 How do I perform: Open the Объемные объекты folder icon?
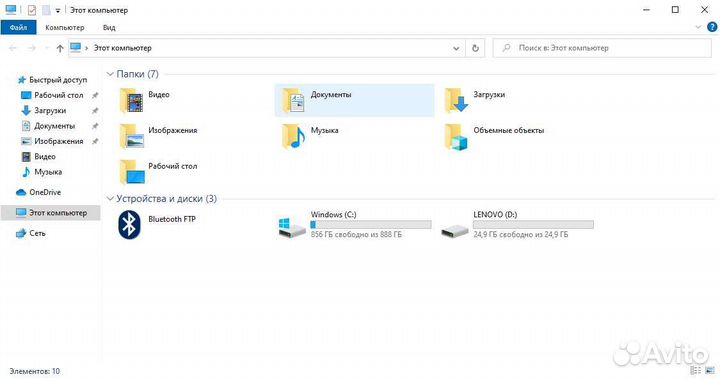(456, 136)
